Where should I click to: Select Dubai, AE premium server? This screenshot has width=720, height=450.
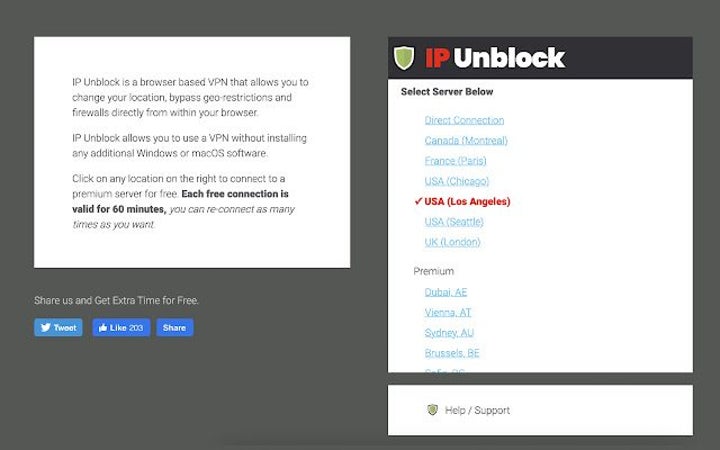coord(446,292)
